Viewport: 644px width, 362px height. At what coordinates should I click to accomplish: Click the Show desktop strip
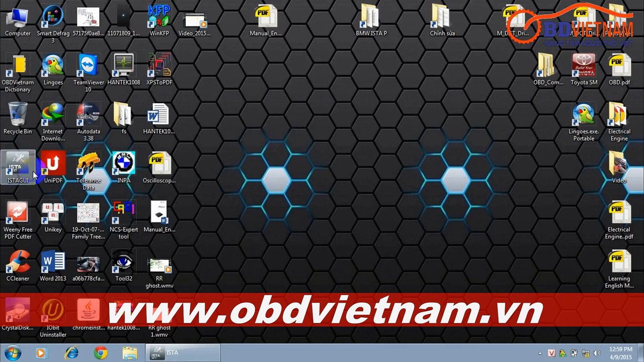point(640,353)
